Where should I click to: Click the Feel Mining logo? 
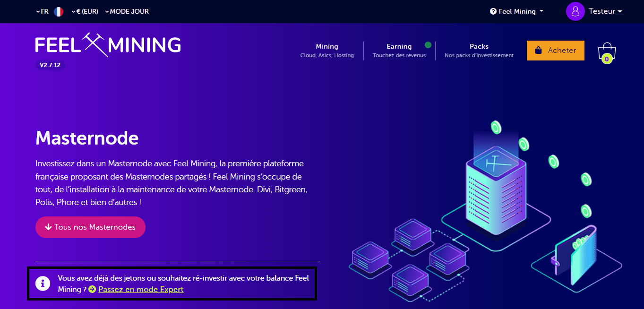point(107,45)
